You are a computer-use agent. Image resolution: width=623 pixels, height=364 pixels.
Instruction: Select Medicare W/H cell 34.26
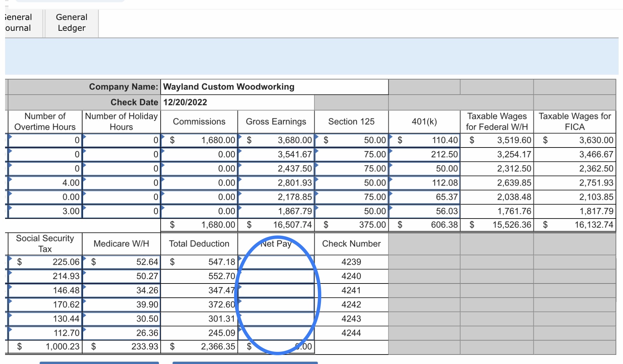[x=121, y=290]
